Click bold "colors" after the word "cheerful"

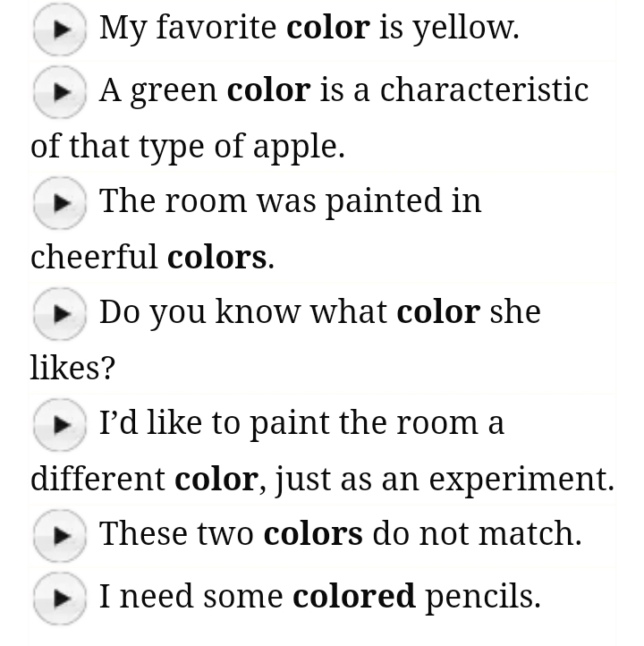click(x=216, y=258)
